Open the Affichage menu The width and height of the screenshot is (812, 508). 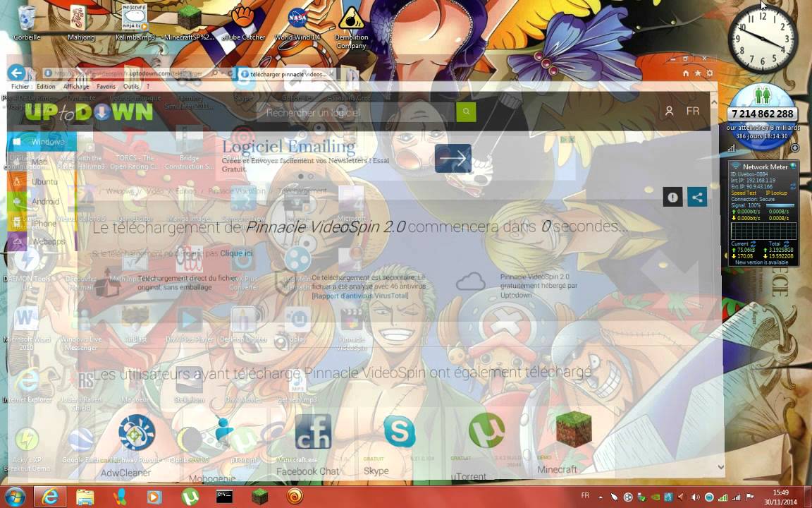(x=76, y=87)
